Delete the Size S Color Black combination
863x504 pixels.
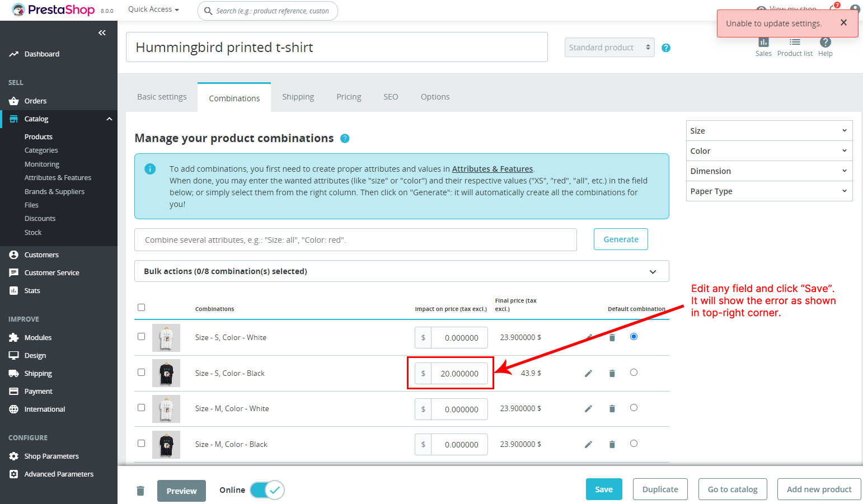pos(612,373)
